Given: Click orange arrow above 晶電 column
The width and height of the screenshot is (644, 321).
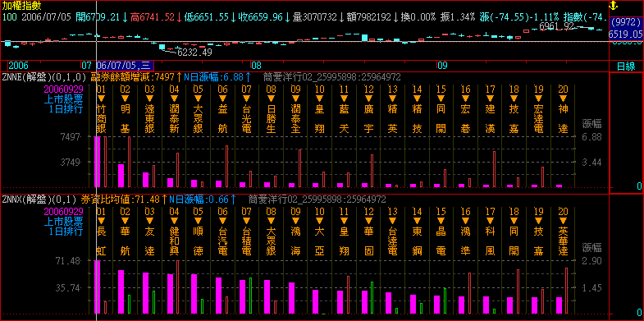Looking at the screenshot, I should coord(441,221).
